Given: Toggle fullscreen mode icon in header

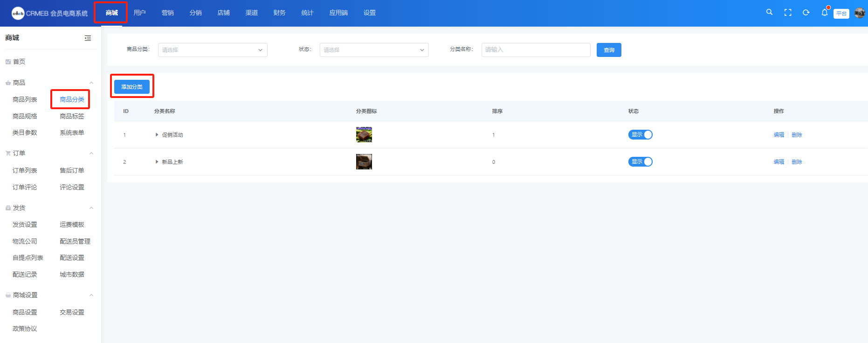Looking at the screenshot, I should click(788, 13).
